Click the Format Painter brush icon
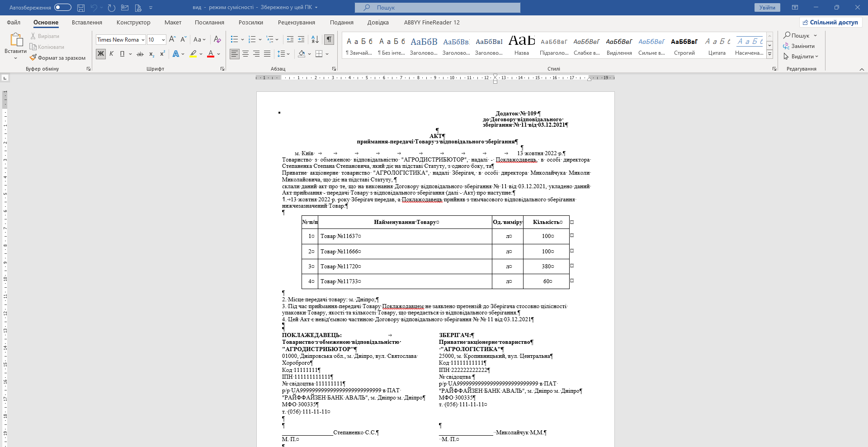The height and width of the screenshot is (447, 868). 33,58
